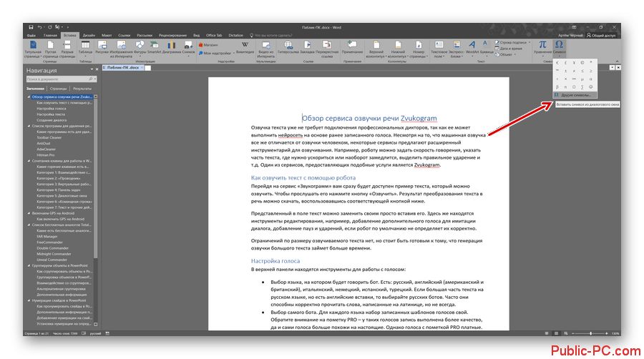Open the Нижний колонтитул footer dropdown
The image size is (644, 359).
click(x=398, y=49)
